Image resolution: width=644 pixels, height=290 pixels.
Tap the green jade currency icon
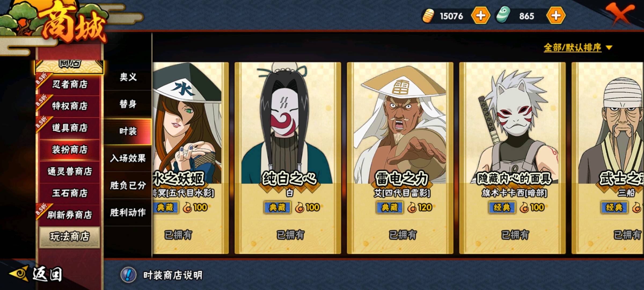[x=503, y=15]
